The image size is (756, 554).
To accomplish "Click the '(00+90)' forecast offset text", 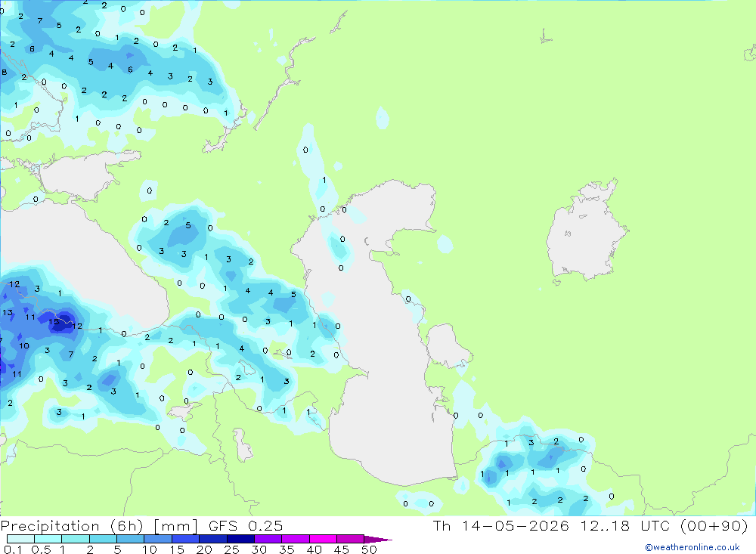I will [714, 525].
